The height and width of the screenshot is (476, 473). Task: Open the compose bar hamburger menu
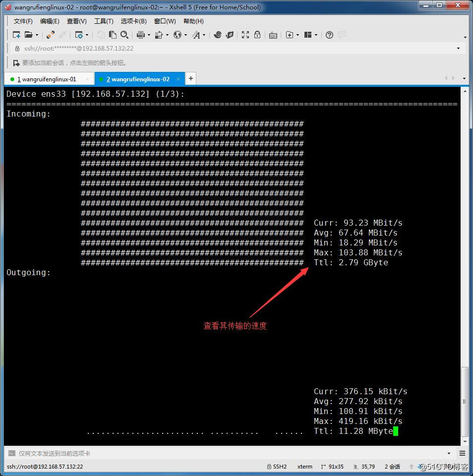(463, 453)
